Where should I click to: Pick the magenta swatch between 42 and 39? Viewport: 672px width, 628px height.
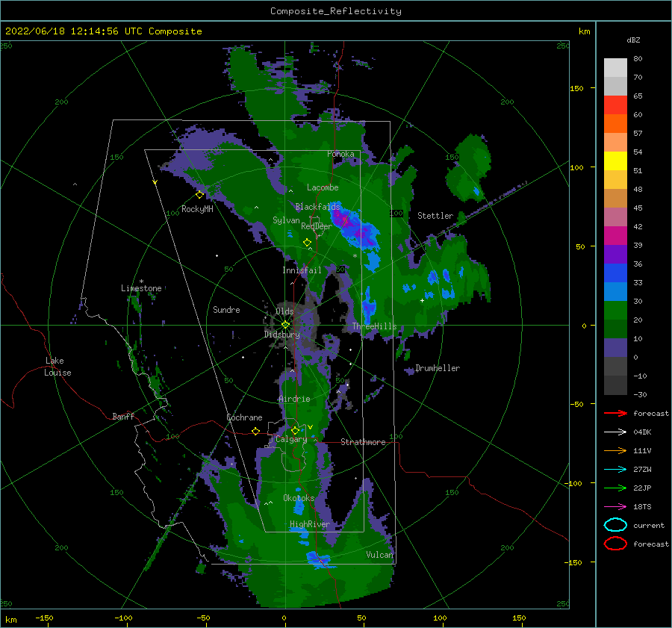[615, 235]
